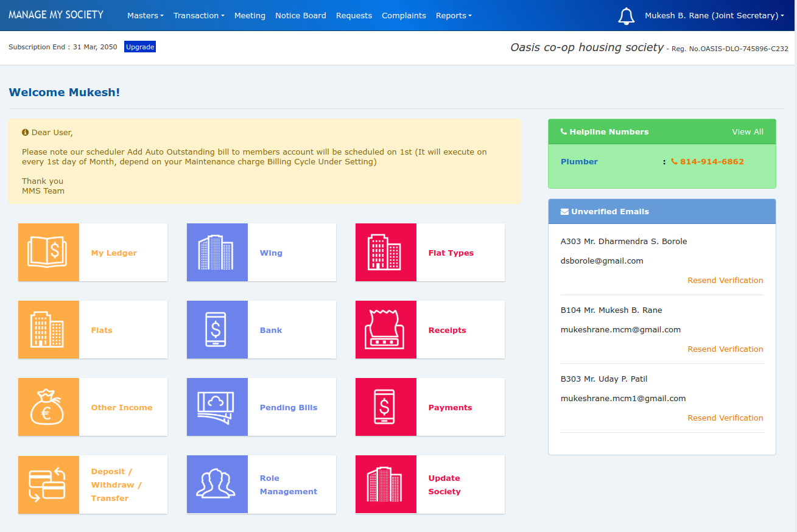
Task: Resend Verification for Dharmendra S. Borole
Action: tap(725, 281)
